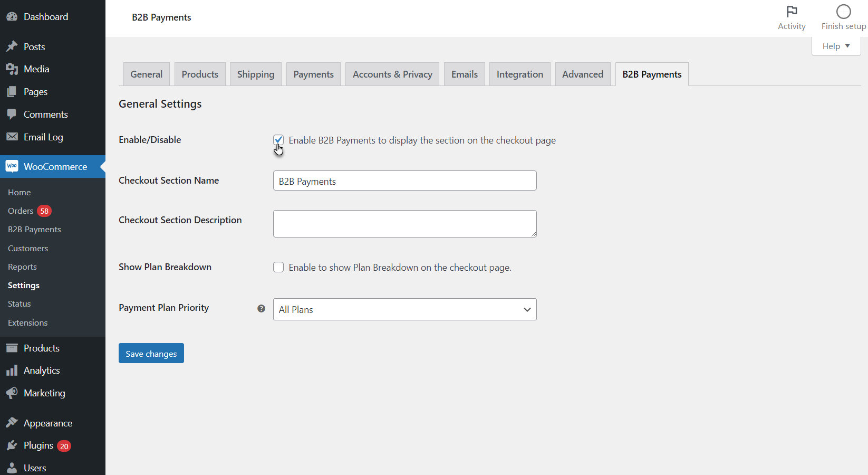This screenshot has height=475, width=868.
Task: Open the Appearance menu item
Action: click(x=53, y=423)
